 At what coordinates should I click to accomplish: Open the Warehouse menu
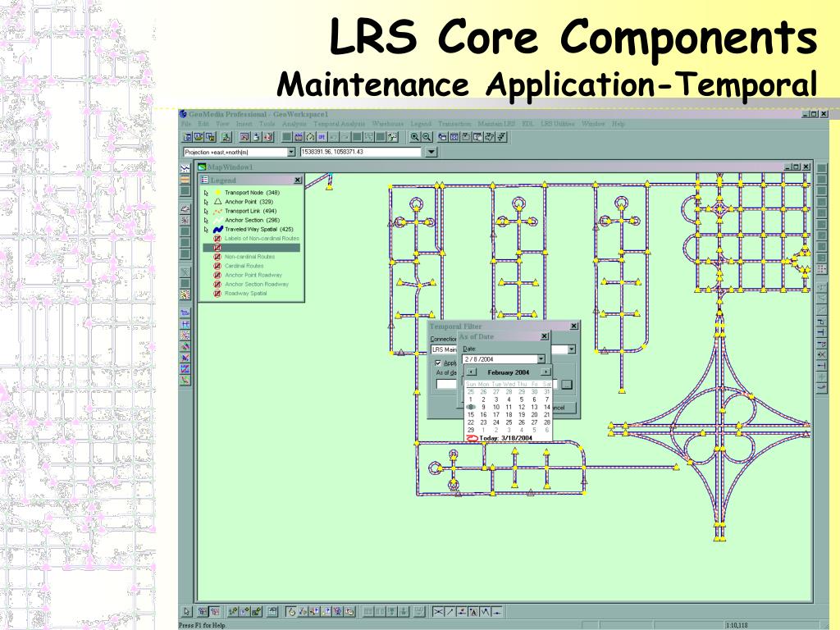[x=388, y=124]
